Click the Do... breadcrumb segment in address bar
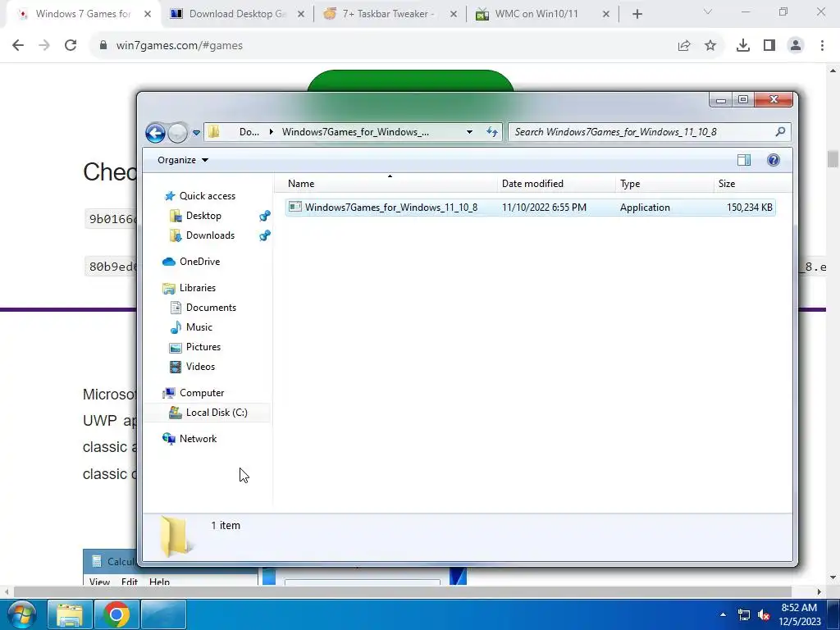This screenshot has width=840, height=630. click(x=249, y=132)
